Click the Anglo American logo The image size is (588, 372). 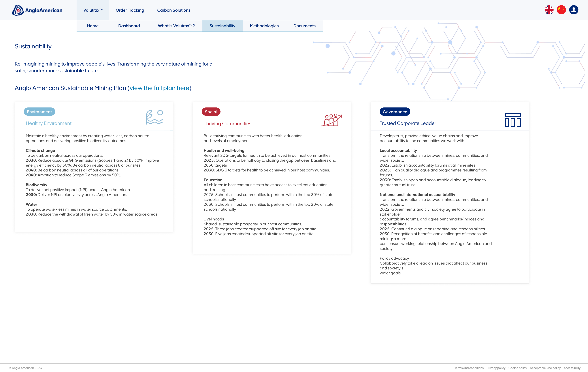click(37, 10)
